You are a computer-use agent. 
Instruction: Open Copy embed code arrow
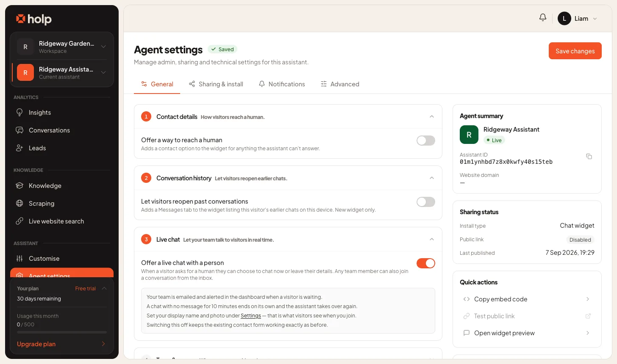pyautogui.click(x=588, y=299)
